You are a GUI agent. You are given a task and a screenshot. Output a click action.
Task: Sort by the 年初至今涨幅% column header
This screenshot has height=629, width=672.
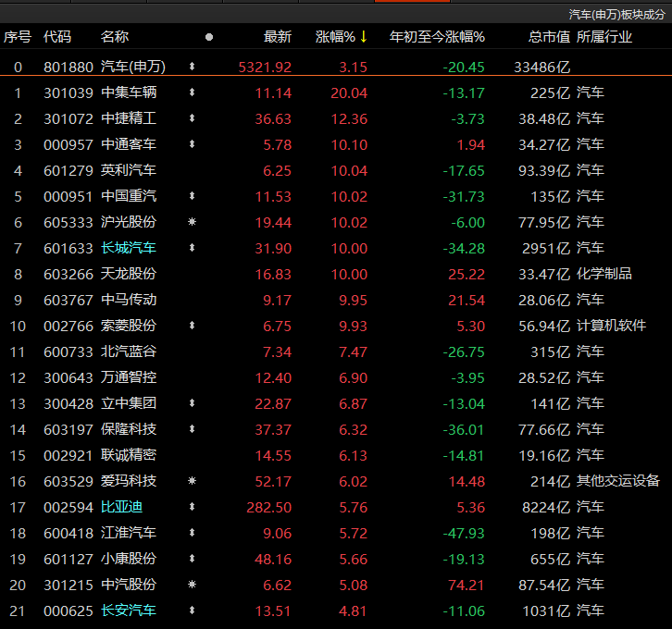coord(437,37)
